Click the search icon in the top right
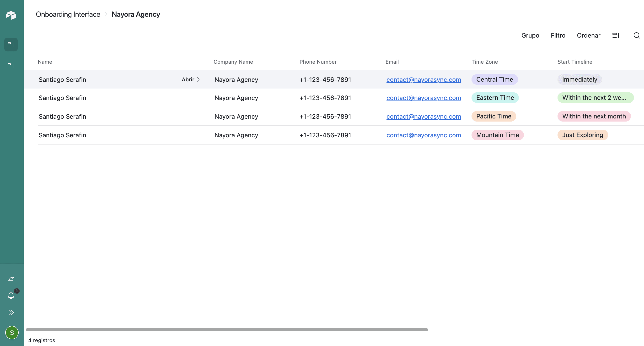644x346 pixels. tap(636, 36)
